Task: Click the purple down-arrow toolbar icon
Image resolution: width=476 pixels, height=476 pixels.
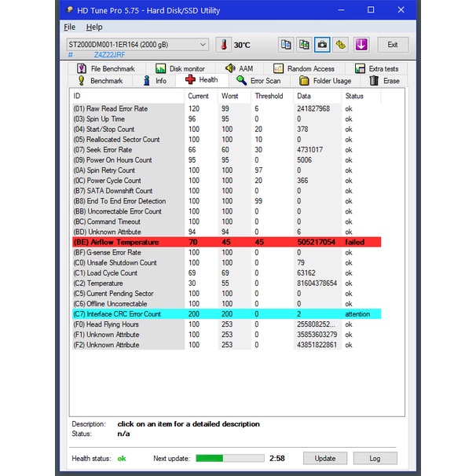Action: [x=361, y=45]
